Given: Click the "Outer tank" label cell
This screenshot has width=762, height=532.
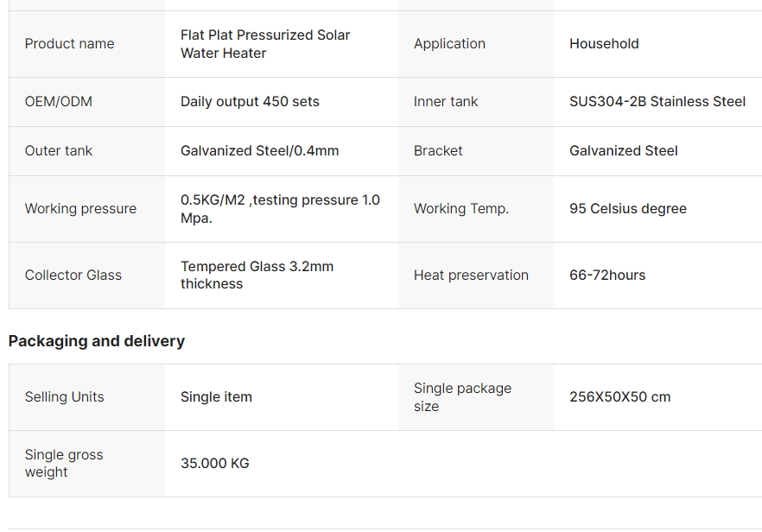Looking at the screenshot, I should click(x=59, y=151).
